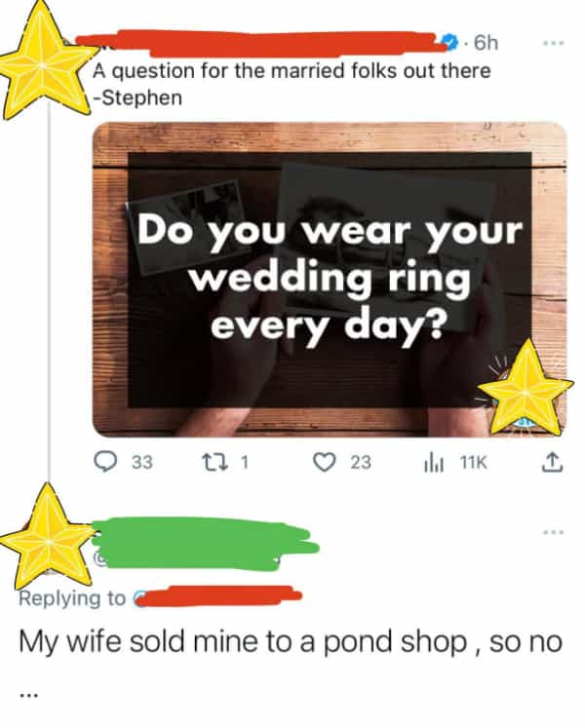This screenshot has height=728, width=585.
Task: Open the reply's three-dot menu
Action: (554, 531)
